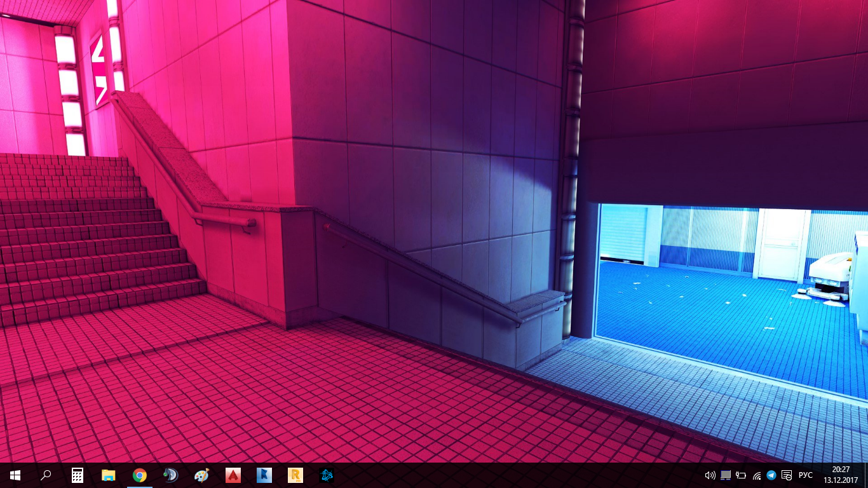The width and height of the screenshot is (868, 488).
Task: Switch to Google Chrome on taskbar
Action: pos(140,475)
